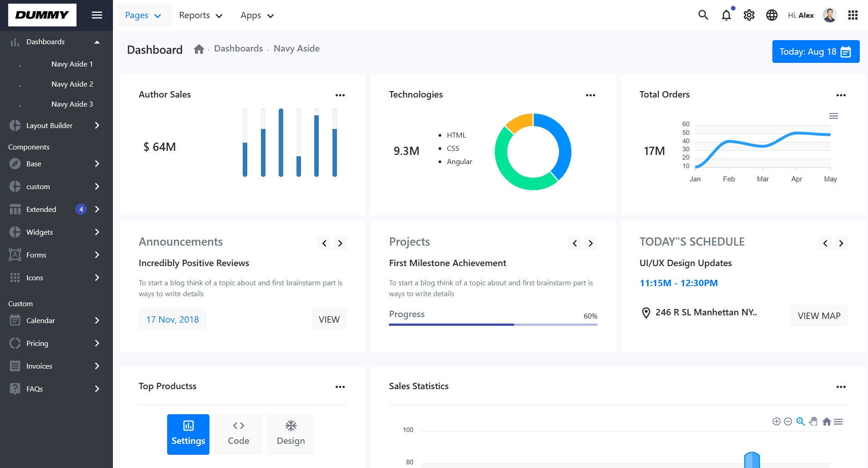Open notifications bell icon
868x468 pixels.
(726, 15)
